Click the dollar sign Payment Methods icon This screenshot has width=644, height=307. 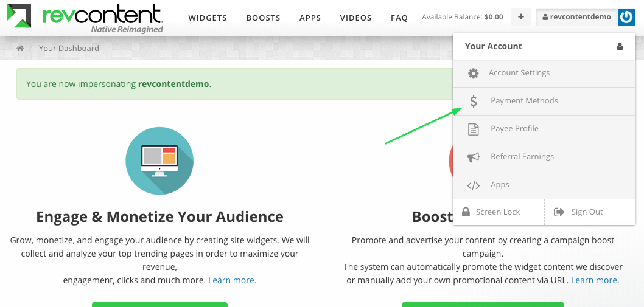(x=474, y=101)
